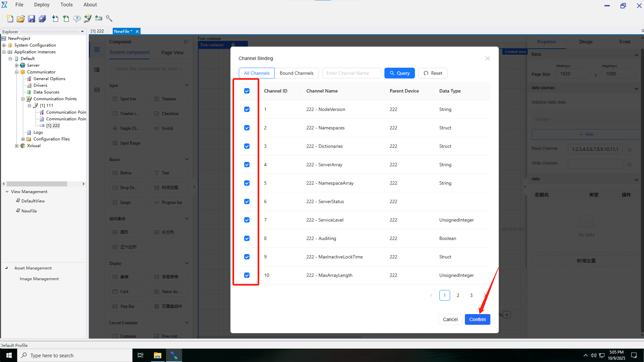Switch to the Bound Channels tab
The width and height of the screenshot is (644, 362).
pyautogui.click(x=297, y=73)
